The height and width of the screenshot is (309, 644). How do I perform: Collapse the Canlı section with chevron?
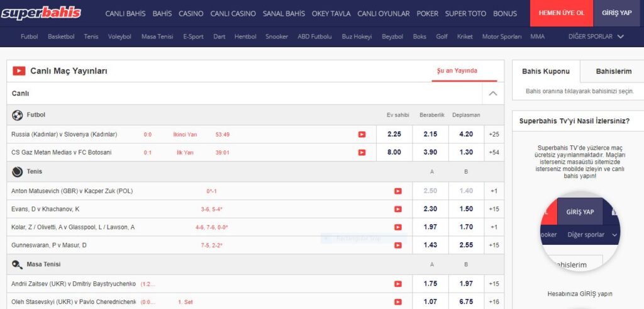point(492,94)
